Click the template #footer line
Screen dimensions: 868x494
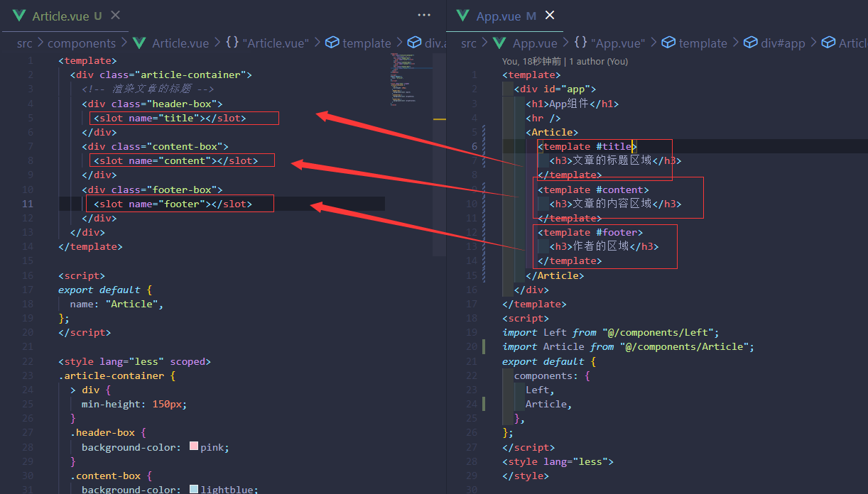[590, 232]
